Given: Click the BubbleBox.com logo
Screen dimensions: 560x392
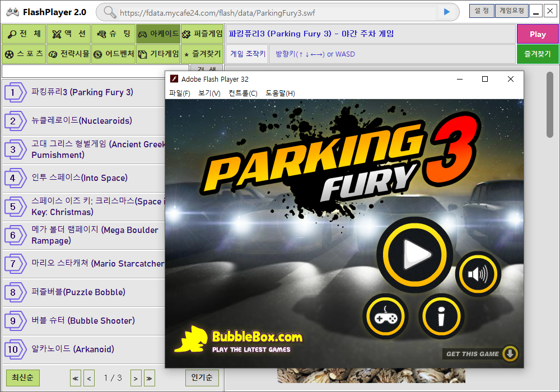Looking at the screenshot, I should click(239, 339).
